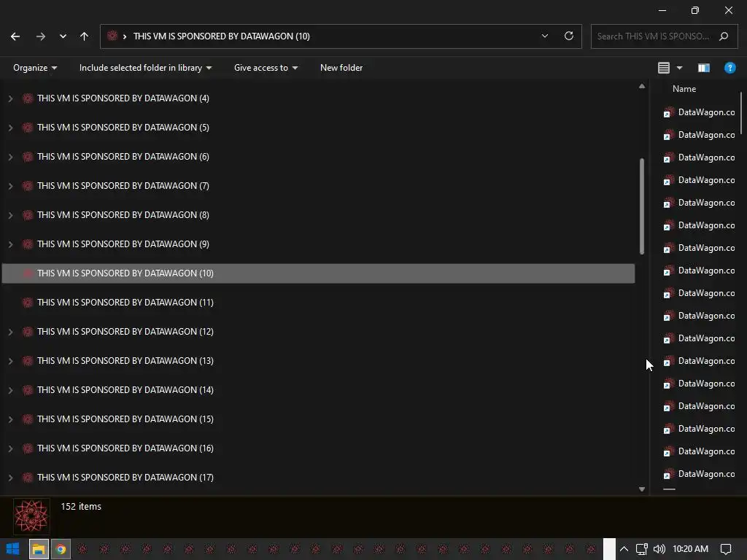
Task: Expand THIS VM IS SPONSORED BY DATAWAGON (5)
Action: click(10, 128)
